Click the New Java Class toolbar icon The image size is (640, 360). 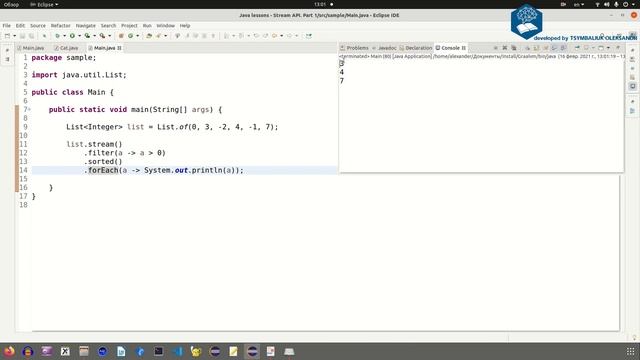131,36
